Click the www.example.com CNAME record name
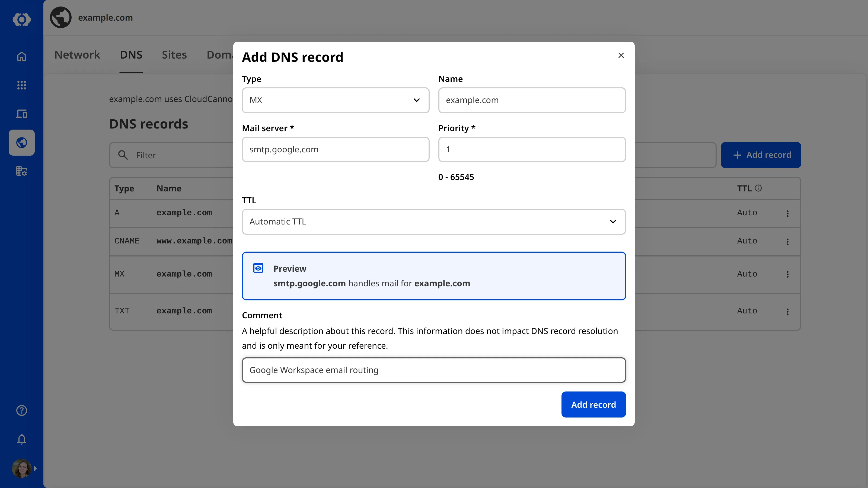This screenshot has height=488, width=868. [194, 241]
